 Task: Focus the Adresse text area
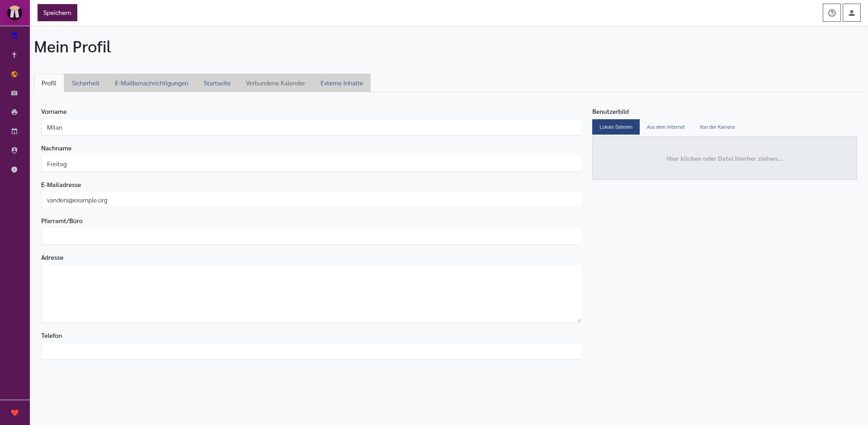point(311,294)
